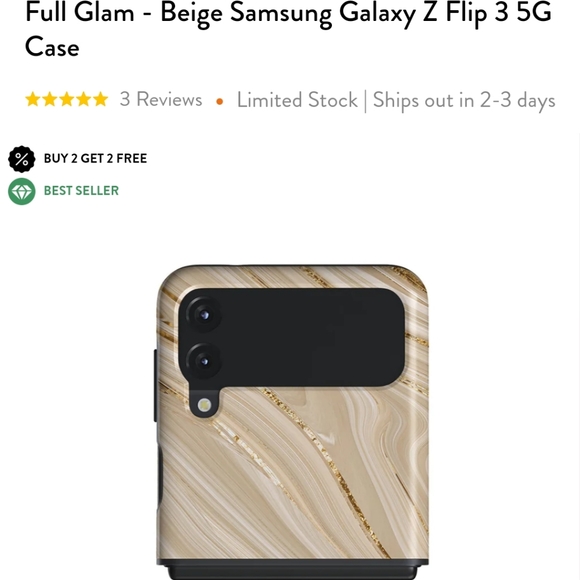580x580 pixels.
Task: Click the black cover screen of the phone
Action: pyautogui.click(x=313, y=338)
